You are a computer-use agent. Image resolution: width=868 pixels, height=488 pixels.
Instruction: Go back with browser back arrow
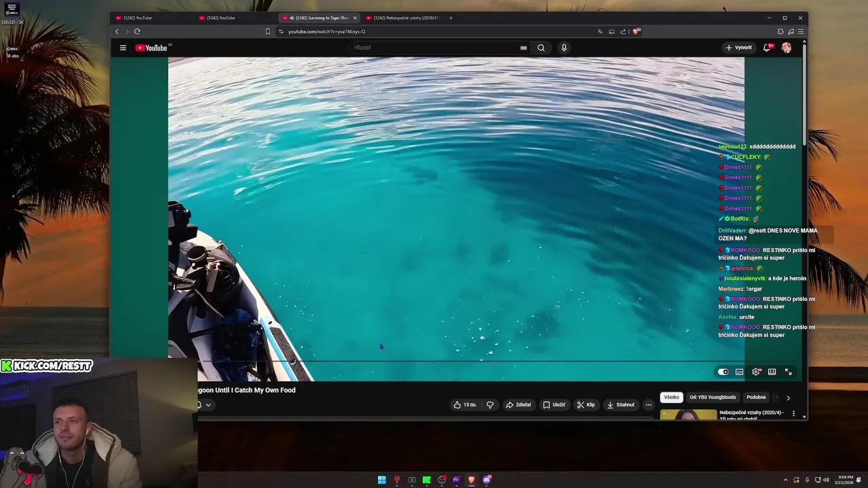(117, 31)
